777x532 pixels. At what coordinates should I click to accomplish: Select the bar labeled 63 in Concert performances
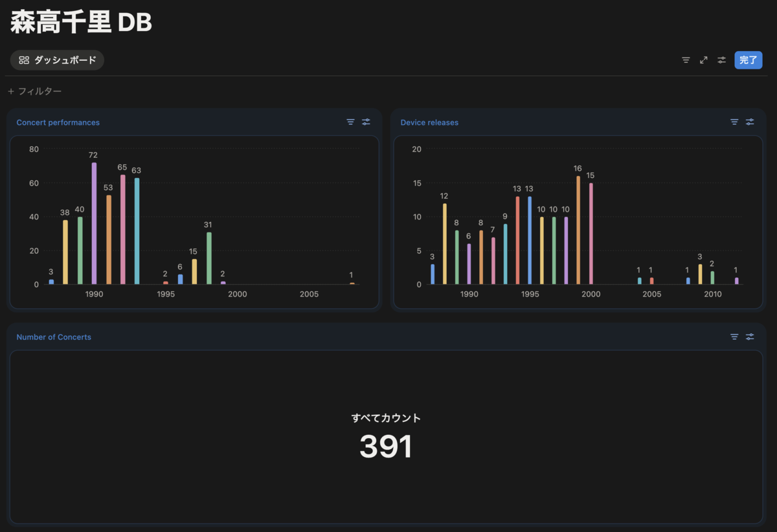coord(137,231)
